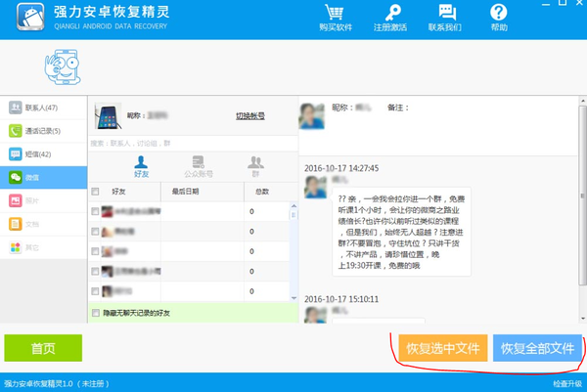Enable 隐藏无聊天记录的好友 checkbox

click(x=96, y=313)
